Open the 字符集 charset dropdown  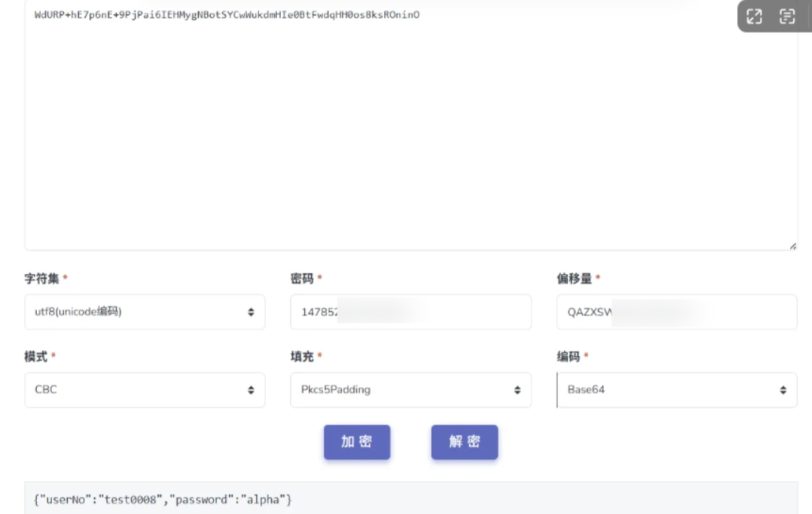[145, 312]
